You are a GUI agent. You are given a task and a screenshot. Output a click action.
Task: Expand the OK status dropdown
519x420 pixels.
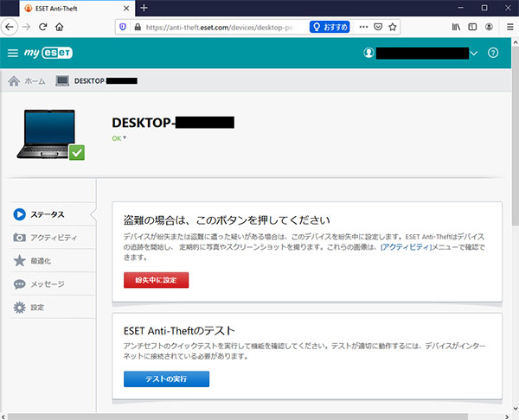[x=119, y=138]
